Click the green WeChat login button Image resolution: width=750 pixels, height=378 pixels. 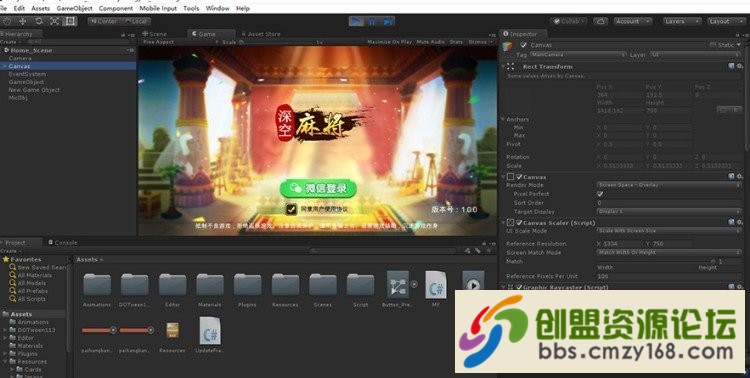point(318,189)
